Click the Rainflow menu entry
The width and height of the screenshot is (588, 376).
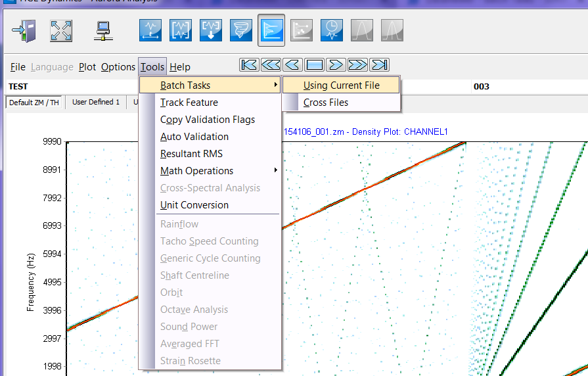pyautogui.click(x=210, y=224)
